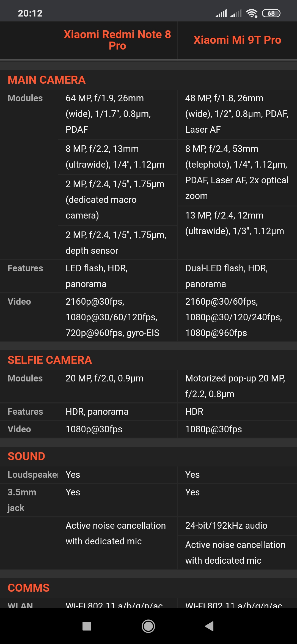Tap the COMMS section header

click(29, 588)
